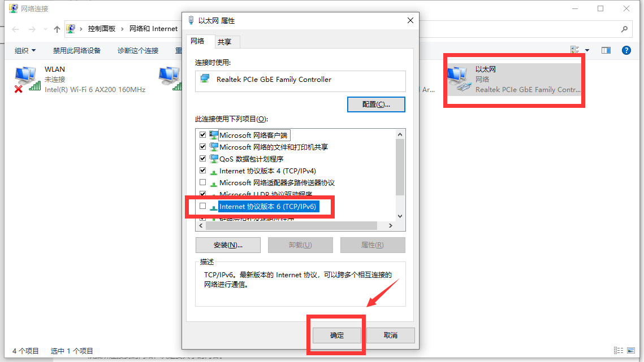Toggle the preview pane icon
The width and height of the screenshot is (644, 362).
coord(606,50)
